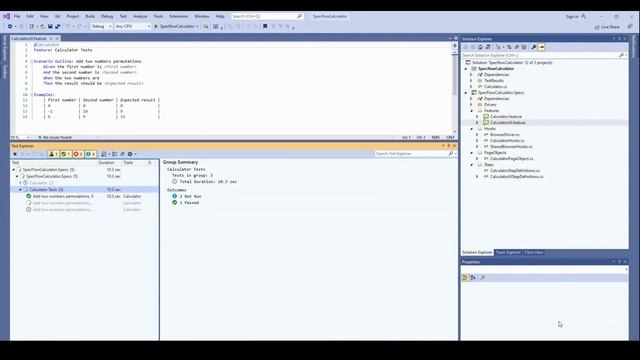Click the Save All icon in toolbar

[58, 27]
